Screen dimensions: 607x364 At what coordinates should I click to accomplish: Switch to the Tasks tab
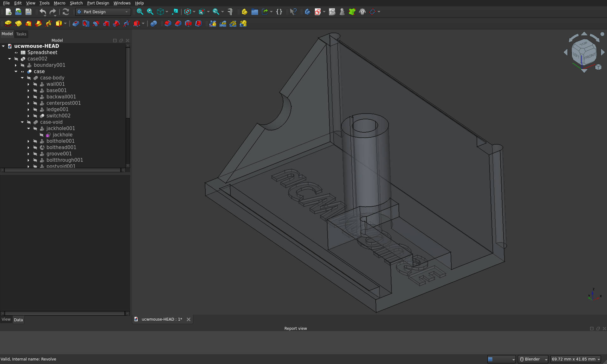pos(21,34)
